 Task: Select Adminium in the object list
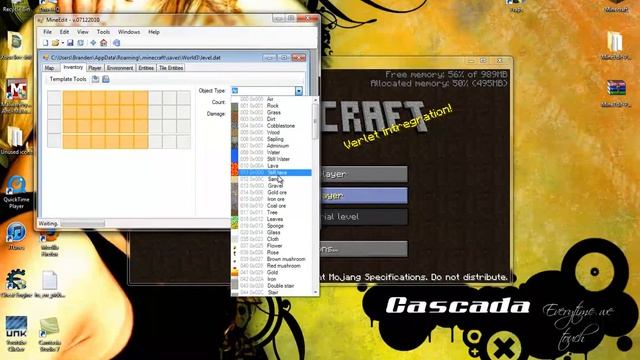271,146
